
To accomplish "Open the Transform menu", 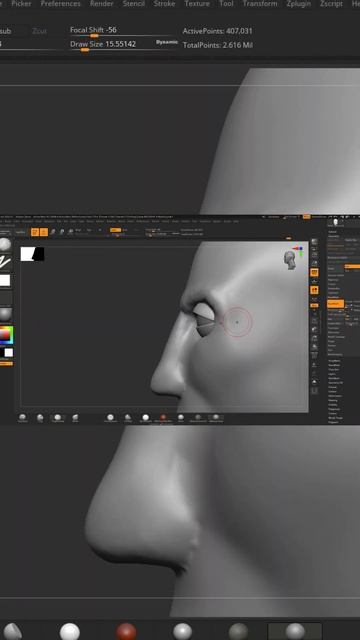I will (x=260, y=4).
